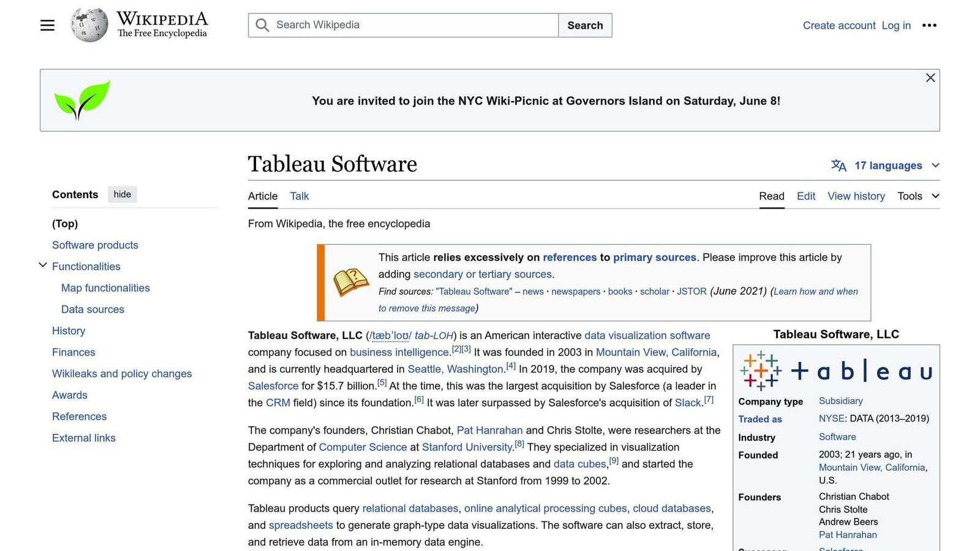Go to Wikileaks and policy changes section
Image resolution: width=980 pixels, height=551 pixels.
click(122, 373)
